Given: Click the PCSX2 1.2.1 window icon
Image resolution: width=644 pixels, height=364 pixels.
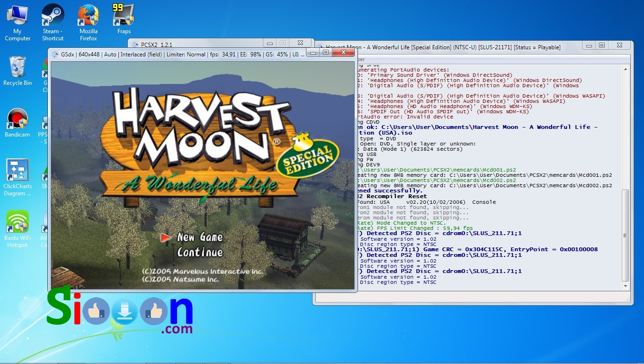Looking at the screenshot, I should (134, 45).
